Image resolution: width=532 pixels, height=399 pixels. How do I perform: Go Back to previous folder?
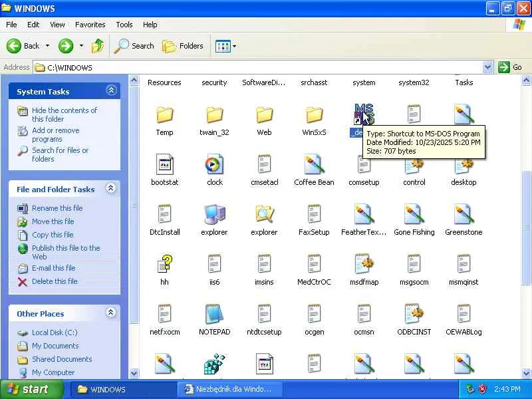click(23, 46)
